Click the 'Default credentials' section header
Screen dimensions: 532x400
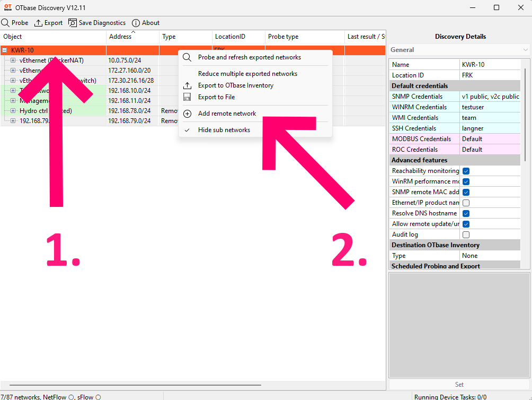(455, 85)
